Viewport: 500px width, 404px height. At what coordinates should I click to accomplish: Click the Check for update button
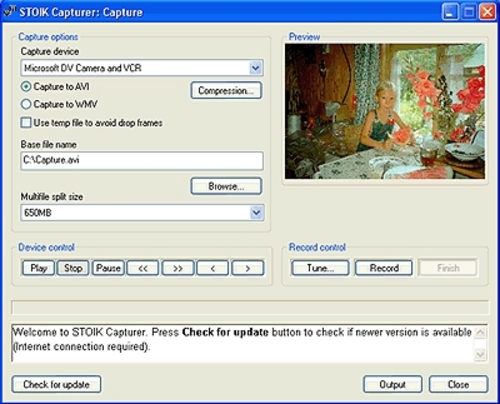pyautogui.click(x=56, y=384)
